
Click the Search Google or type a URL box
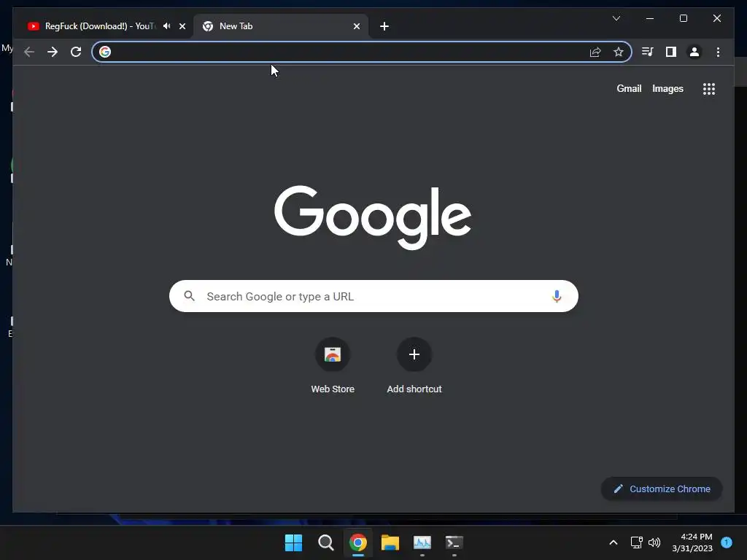(374, 296)
